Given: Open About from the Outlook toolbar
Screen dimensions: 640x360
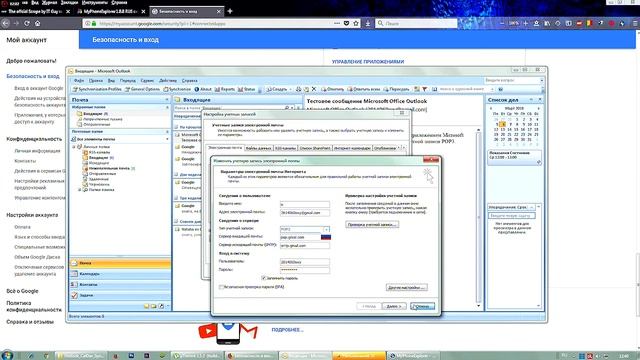Looking at the screenshot, I should click(x=203, y=89).
